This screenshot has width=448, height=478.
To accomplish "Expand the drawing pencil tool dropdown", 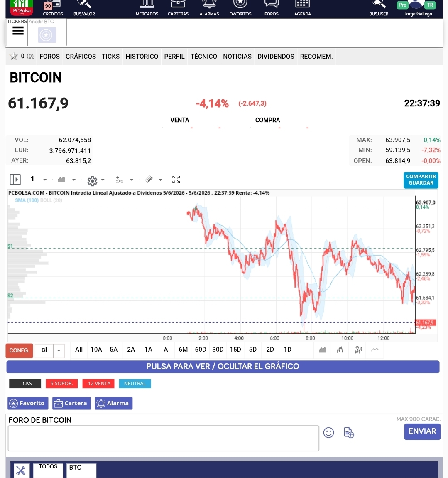I will coord(160,180).
